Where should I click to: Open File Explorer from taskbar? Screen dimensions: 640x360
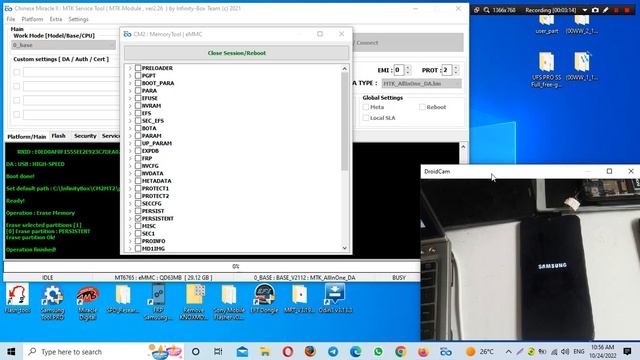pyautogui.click(x=265, y=351)
